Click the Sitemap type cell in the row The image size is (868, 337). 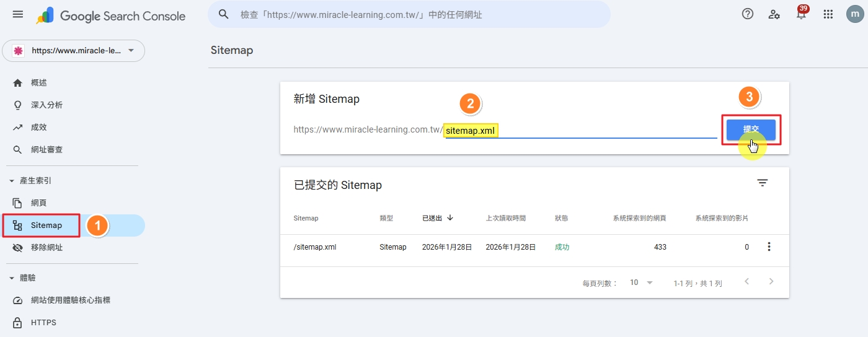click(x=393, y=247)
